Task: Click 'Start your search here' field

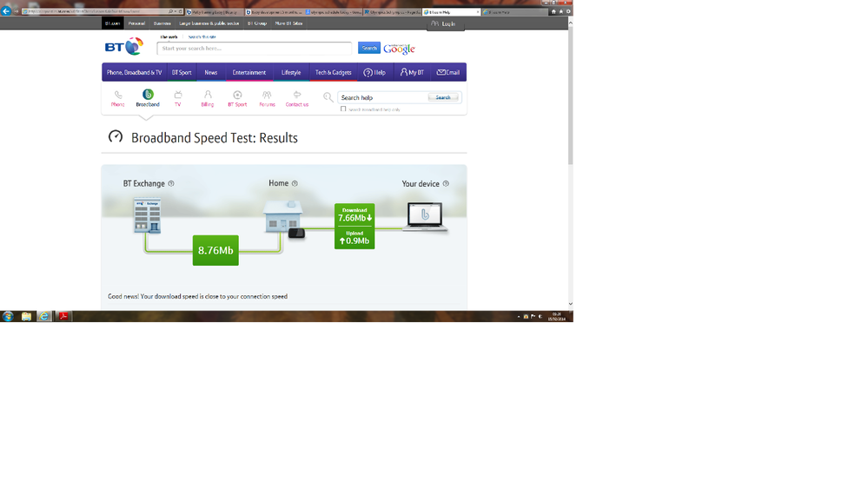Action: click(254, 49)
